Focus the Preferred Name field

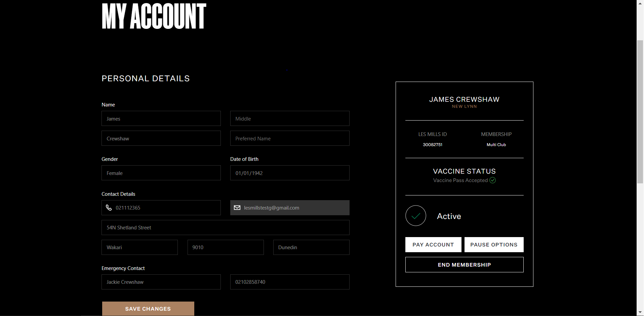[290, 138]
